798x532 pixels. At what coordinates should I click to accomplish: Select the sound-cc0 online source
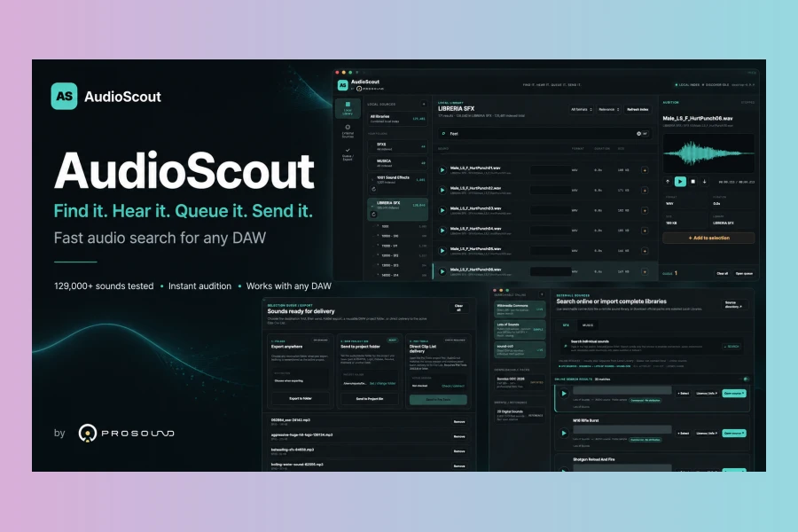(x=519, y=349)
